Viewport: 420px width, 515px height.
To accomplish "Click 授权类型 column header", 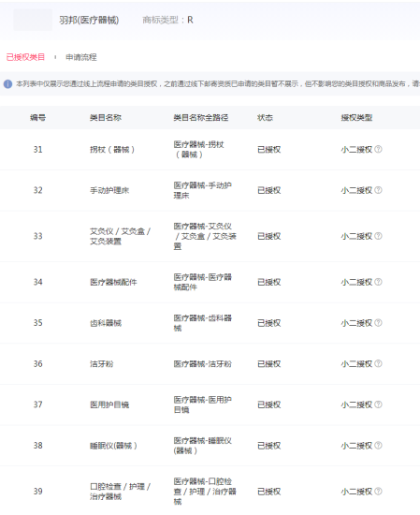I will coord(356,118).
